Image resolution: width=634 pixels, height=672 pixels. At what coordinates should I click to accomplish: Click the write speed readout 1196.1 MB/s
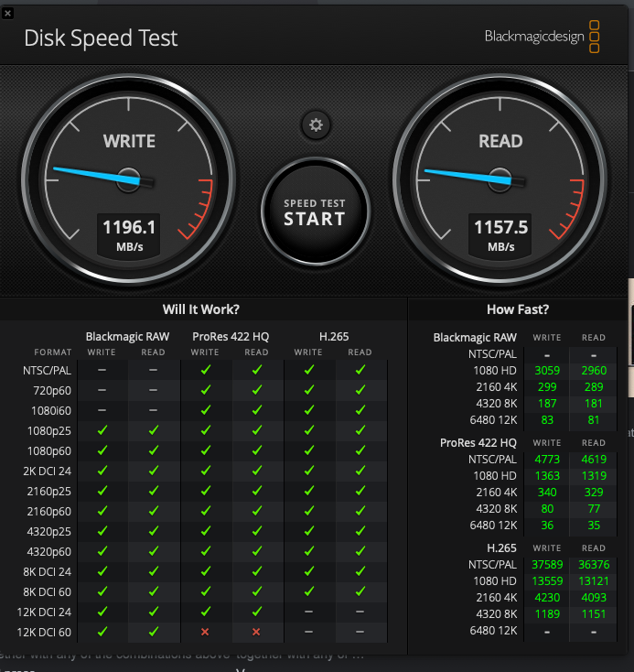click(x=129, y=235)
